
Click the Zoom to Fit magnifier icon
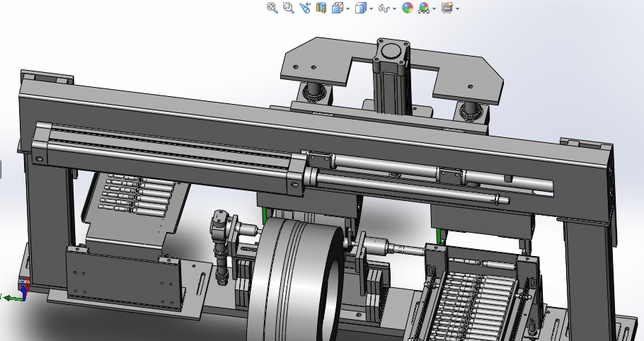pos(272,8)
